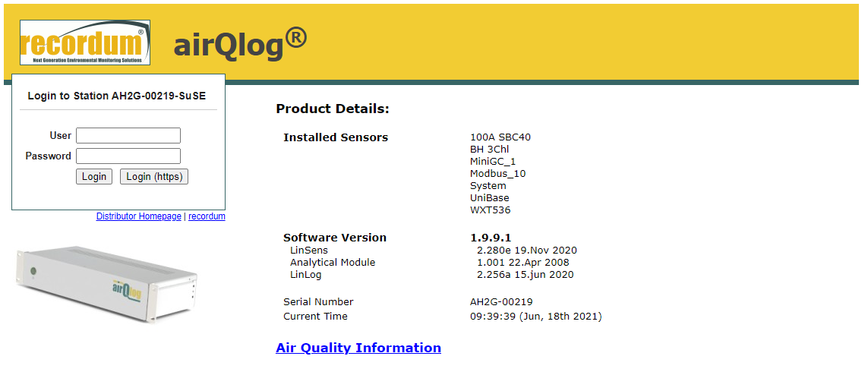Image resolution: width=868 pixels, height=372 pixels.
Task: Focus the User input field
Action: (x=128, y=136)
